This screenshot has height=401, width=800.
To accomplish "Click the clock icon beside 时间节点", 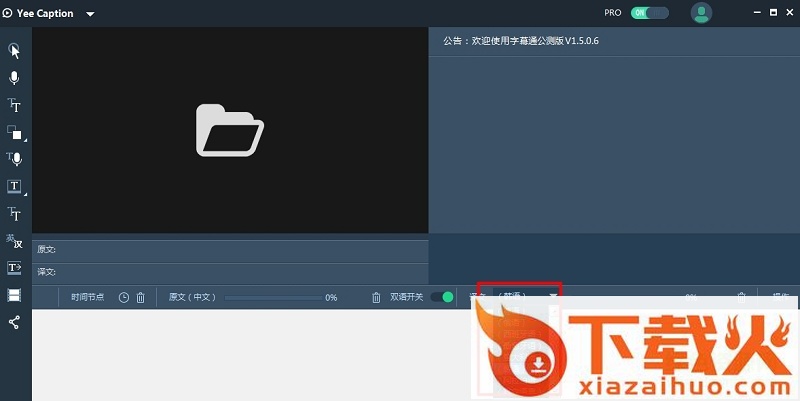I will [x=123, y=297].
